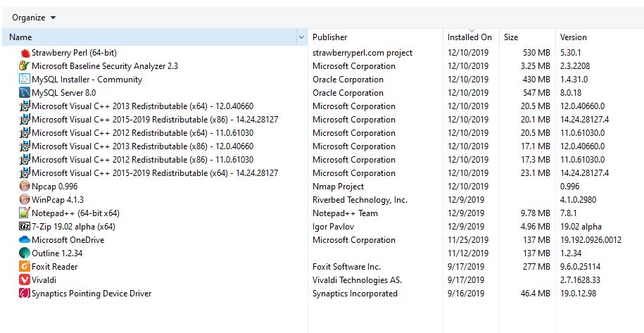Click the WinPcap 4.1.3 icon
The width and height of the screenshot is (644, 333).
coord(25,200)
